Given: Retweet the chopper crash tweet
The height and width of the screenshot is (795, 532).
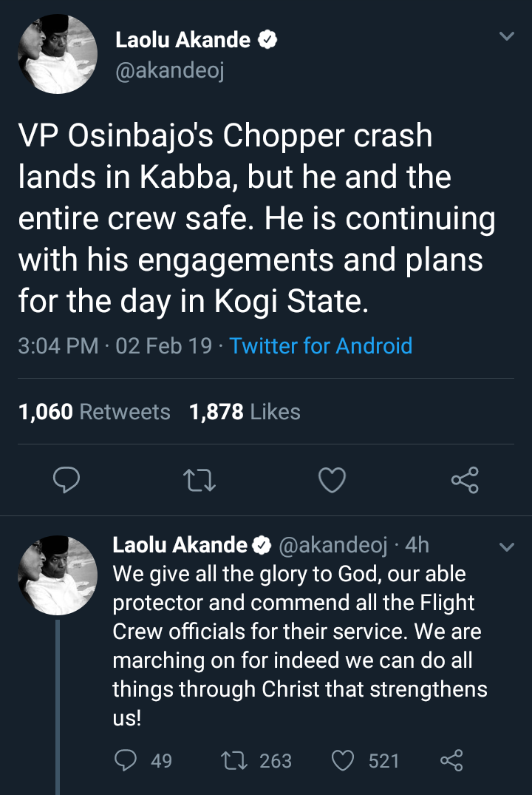Looking at the screenshot, I should pos(199,481).
